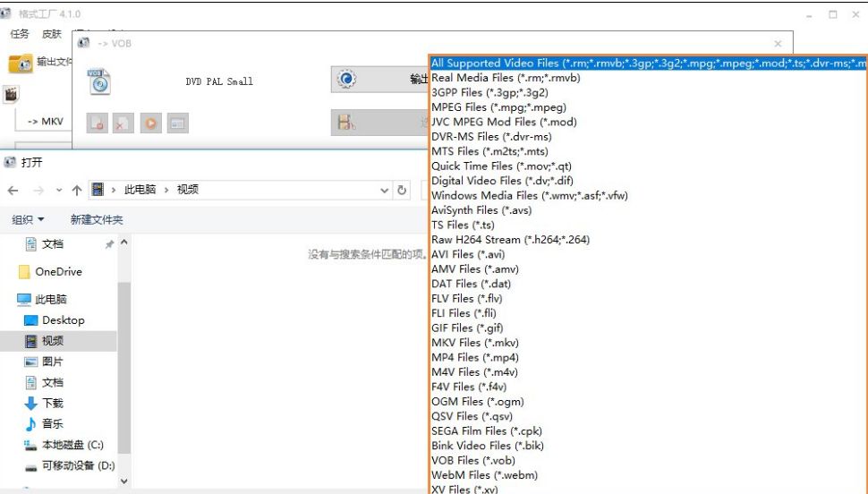Click the 新建文件夹 button
The image size is (868, 494).
click(97, 219)
